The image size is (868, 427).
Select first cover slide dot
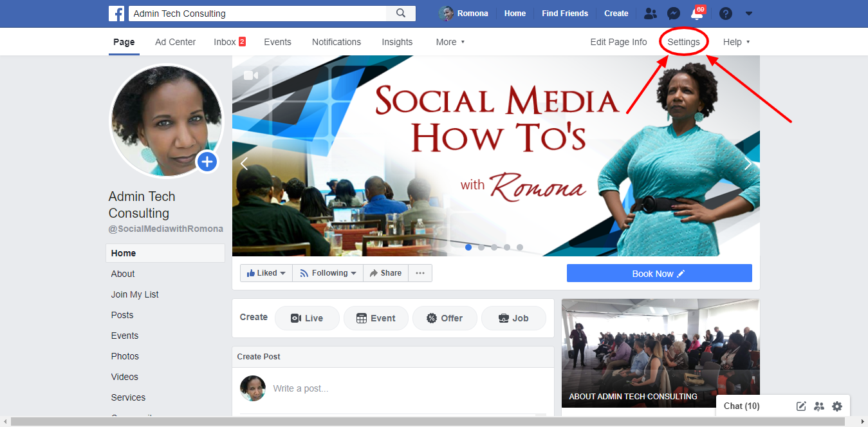[468, 247]
